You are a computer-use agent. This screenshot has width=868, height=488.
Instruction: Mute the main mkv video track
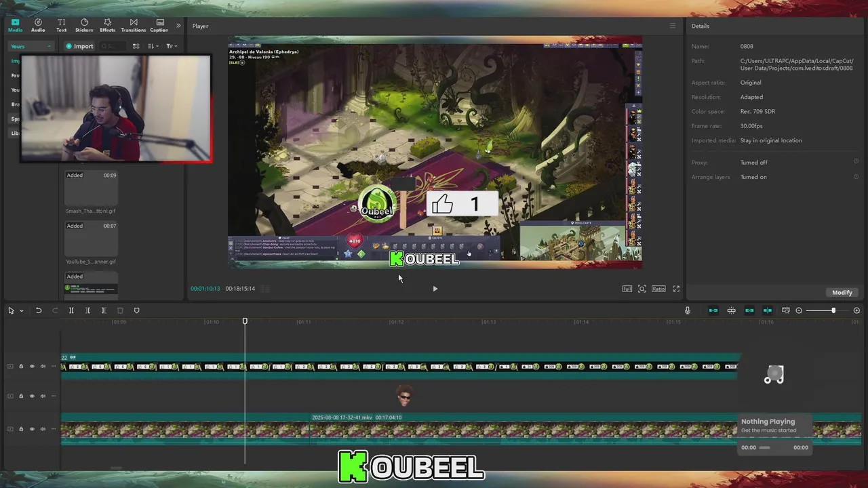(43, 429)
